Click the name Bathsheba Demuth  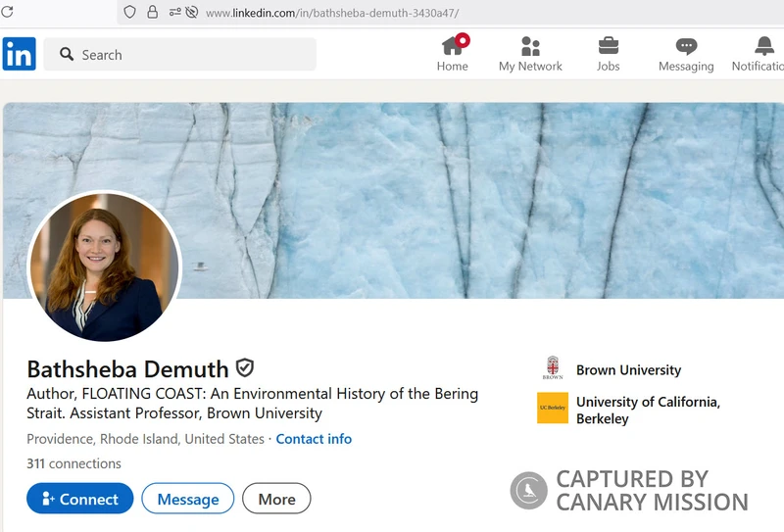click(128, 369)
